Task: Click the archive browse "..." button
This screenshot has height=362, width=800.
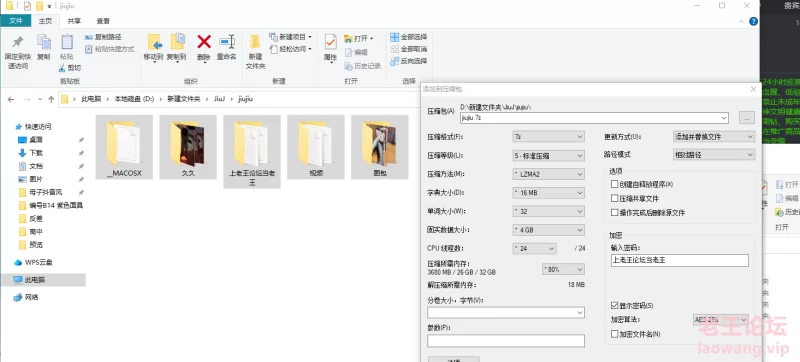Action: [x=746, y=118]
